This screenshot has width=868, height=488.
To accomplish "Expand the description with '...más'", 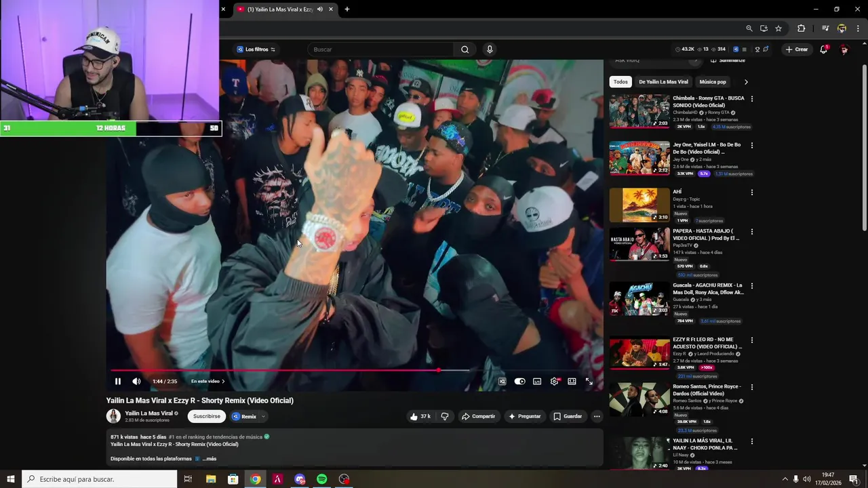I will [x=209, y=459].
